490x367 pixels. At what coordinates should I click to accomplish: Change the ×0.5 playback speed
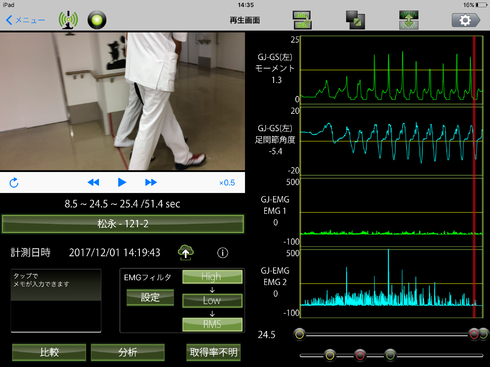coord(227,183)
